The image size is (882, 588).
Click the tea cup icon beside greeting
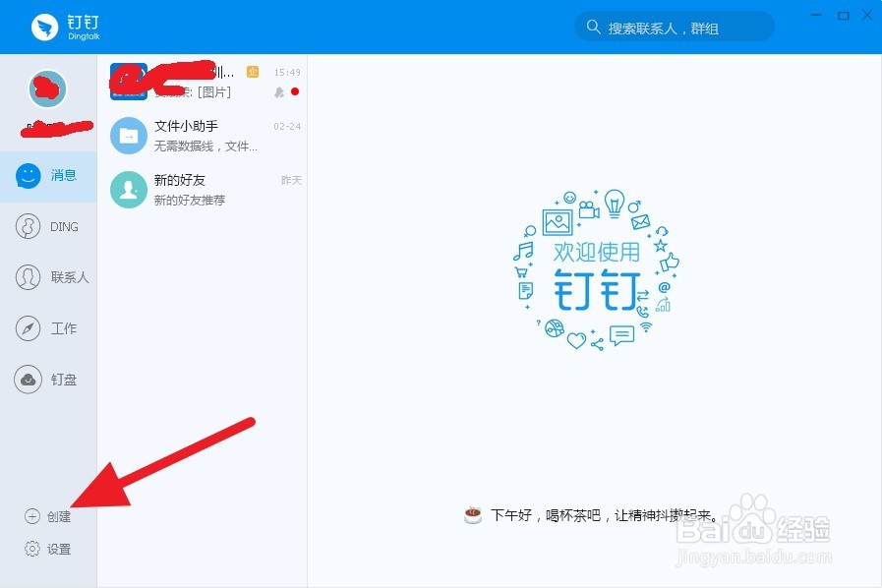point(473,514)
